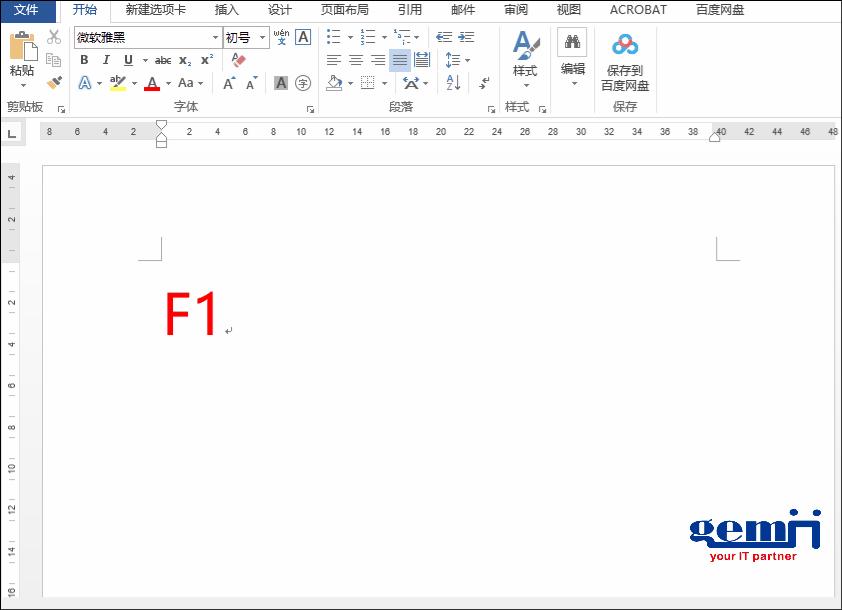Click the Clear All Formatting eraser icon
Image resolution: width=842 pixels, height=610 pixels.
(237, 59)
